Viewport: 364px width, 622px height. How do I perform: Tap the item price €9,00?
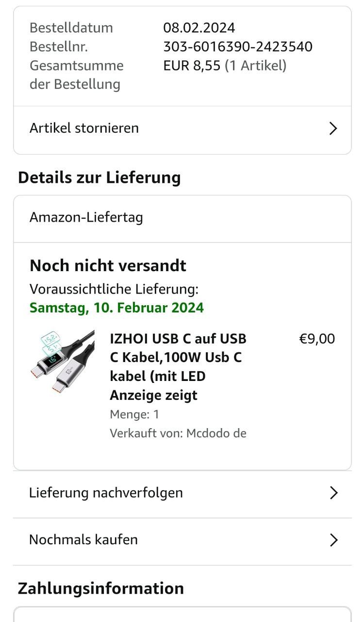tap(317, 339)
